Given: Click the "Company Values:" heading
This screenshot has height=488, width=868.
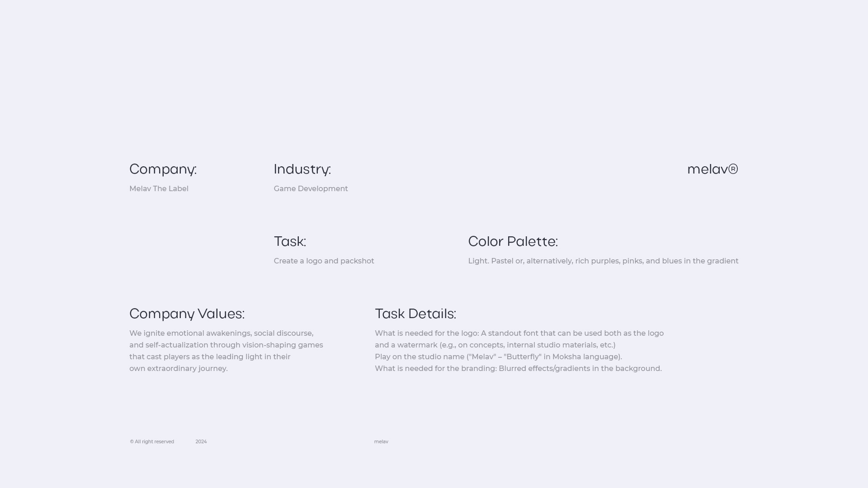Looking at the screenshot, I should coord(187,314).
